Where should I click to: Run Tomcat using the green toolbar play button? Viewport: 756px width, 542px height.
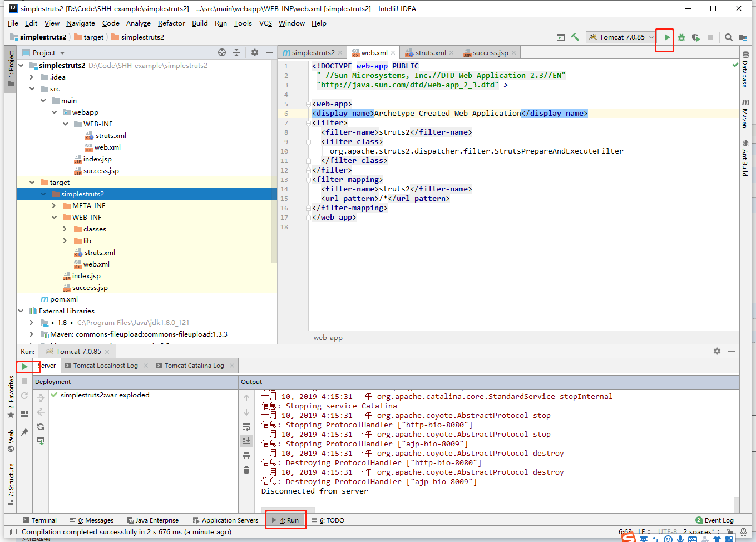tap(666, 37)
